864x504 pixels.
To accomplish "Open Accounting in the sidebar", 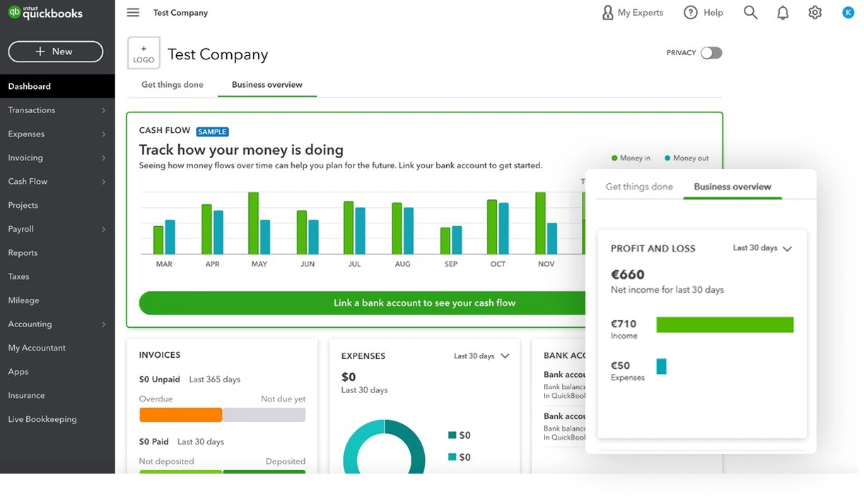I will point(30,324).
